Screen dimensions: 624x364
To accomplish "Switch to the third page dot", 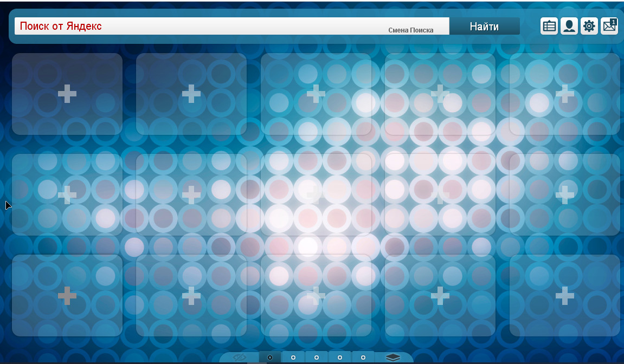I will click(317, 357).
